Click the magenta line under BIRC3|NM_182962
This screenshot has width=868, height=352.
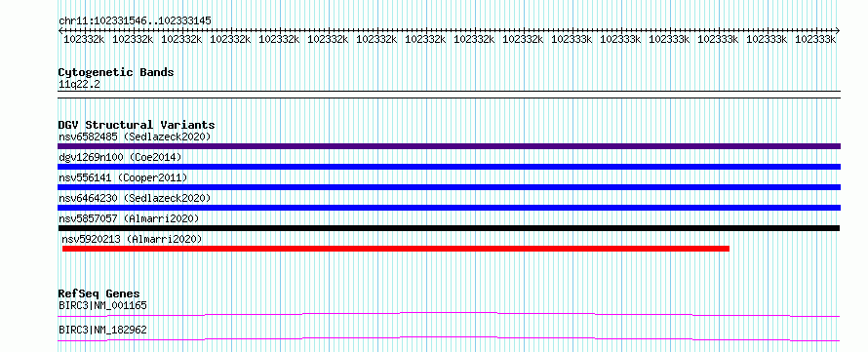(449, 338)
